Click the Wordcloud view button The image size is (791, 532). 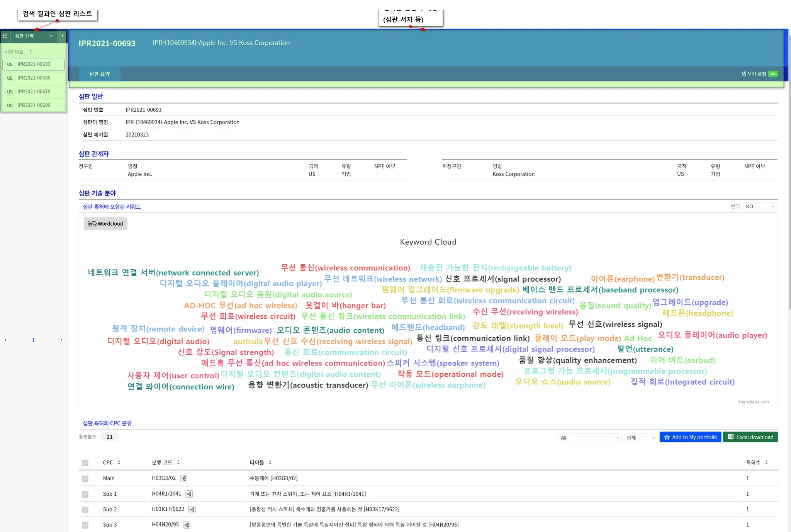coord(105,224)
